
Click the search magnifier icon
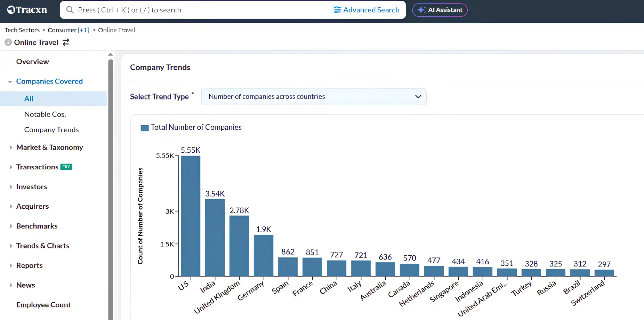click(x=70, y=10)
